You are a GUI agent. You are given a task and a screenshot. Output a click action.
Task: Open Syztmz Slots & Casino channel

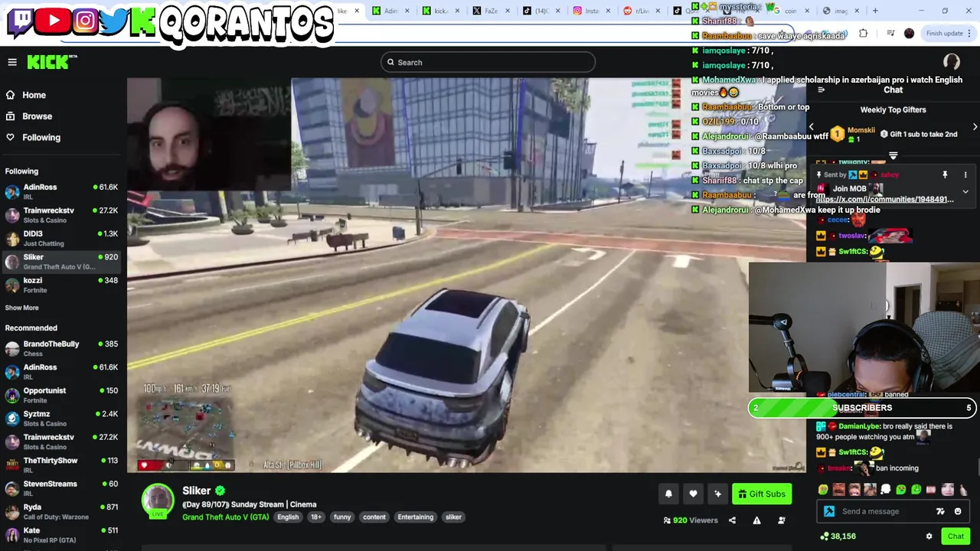[61, 418]
